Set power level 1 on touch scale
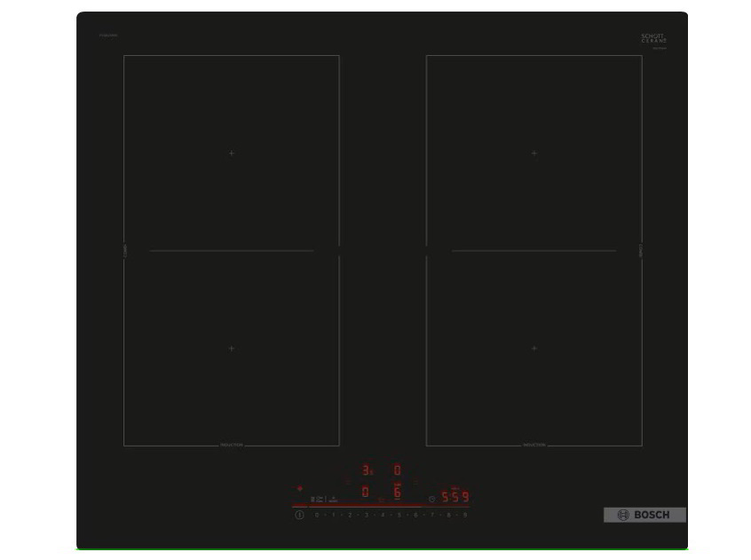This screenshot has height=560, width=751. (x=334, y=515)
